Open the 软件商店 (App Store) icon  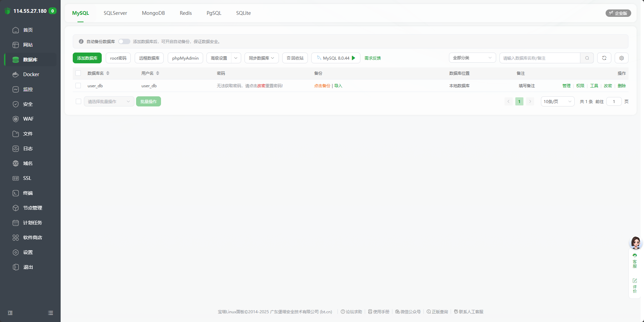tap(32, 237)
